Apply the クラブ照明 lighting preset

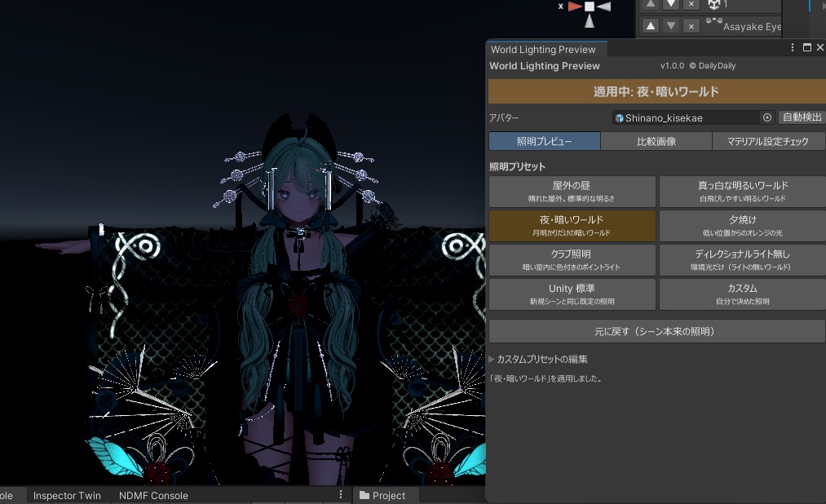pyautogui.click(x=572, y=260)
